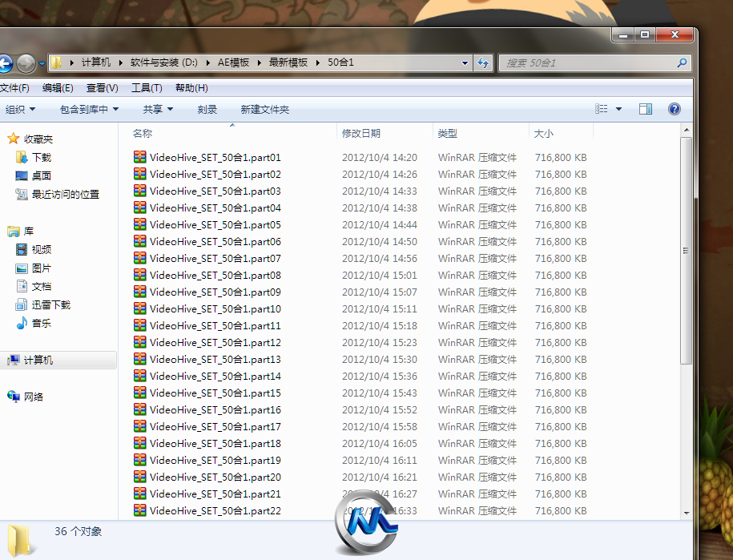
Task: Open 下载 in the favorites list
Action: (x=42, y=158)
